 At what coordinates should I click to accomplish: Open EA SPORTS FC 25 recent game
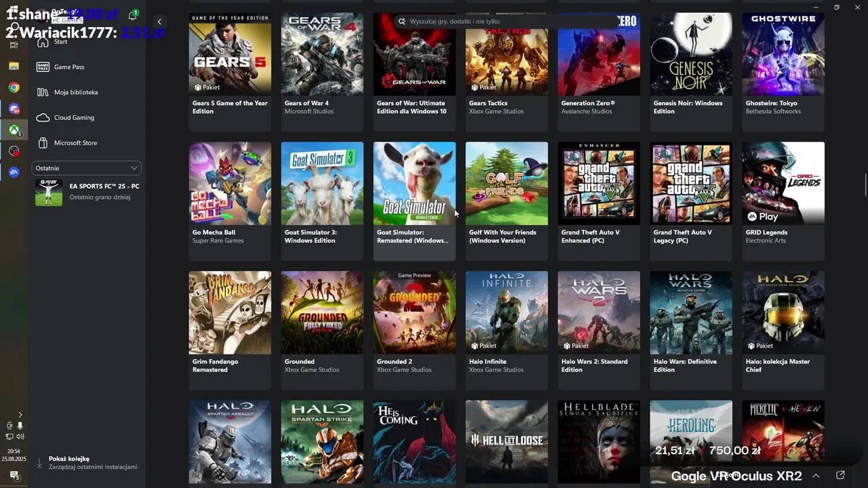pyautogui.click(x=87, y=192)
